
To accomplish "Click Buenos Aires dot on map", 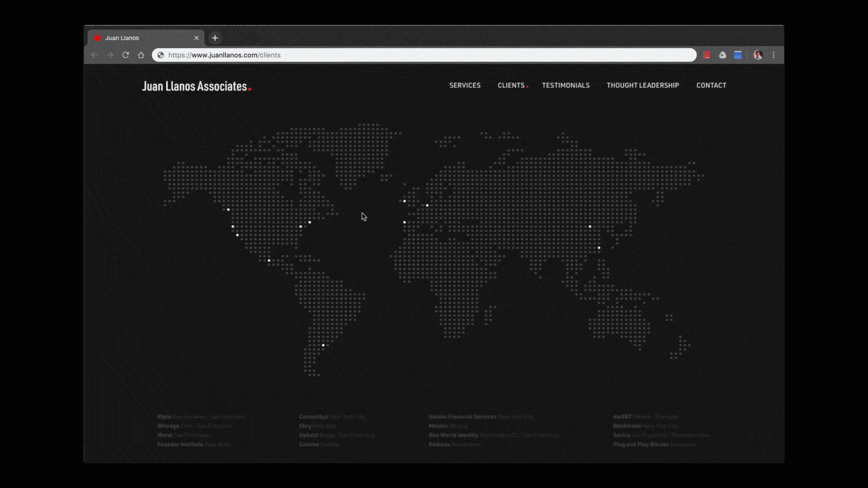I will pos(323,345).
